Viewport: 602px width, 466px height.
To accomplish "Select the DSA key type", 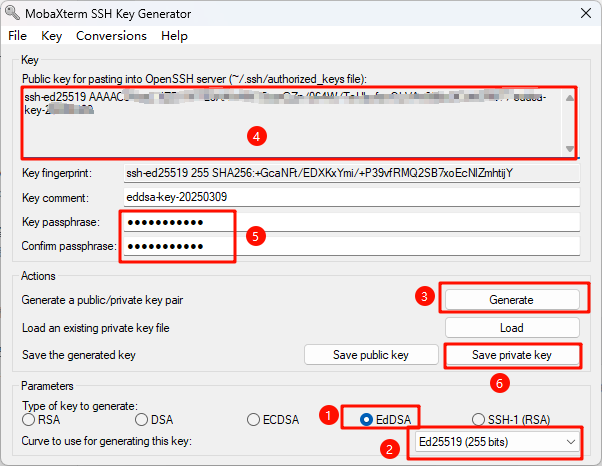I will click(x=154, y=420).
